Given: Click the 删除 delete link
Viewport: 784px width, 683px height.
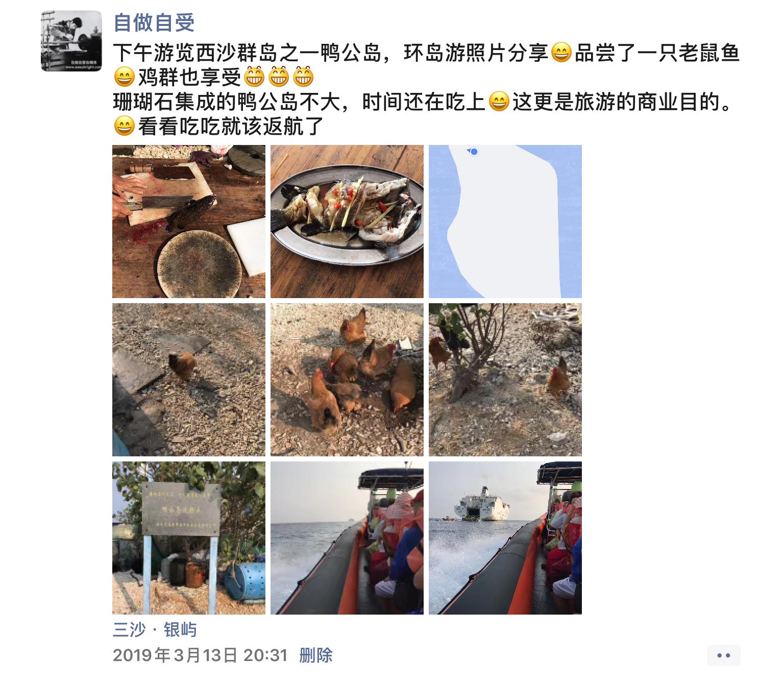Looking at the screenshot, I should (316, 655).
